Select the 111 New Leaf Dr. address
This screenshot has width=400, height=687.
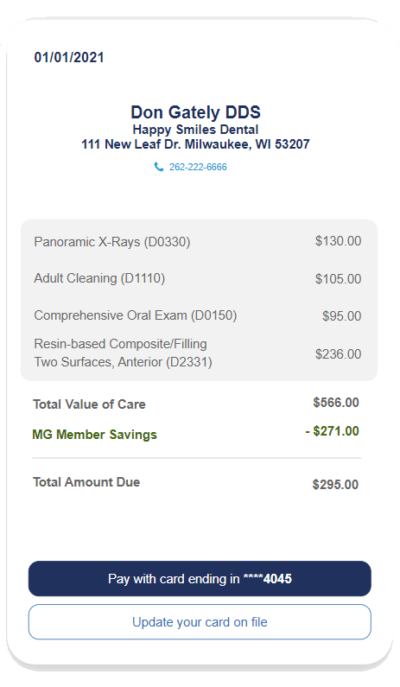coord(195,144)
